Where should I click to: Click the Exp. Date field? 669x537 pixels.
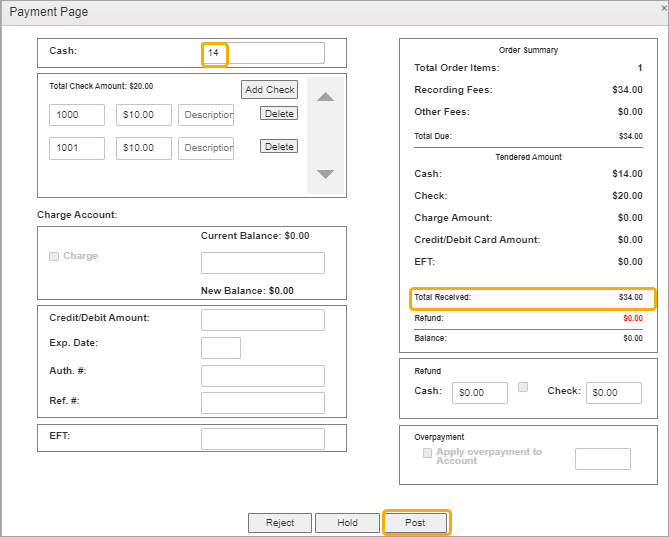pos(220,348)
